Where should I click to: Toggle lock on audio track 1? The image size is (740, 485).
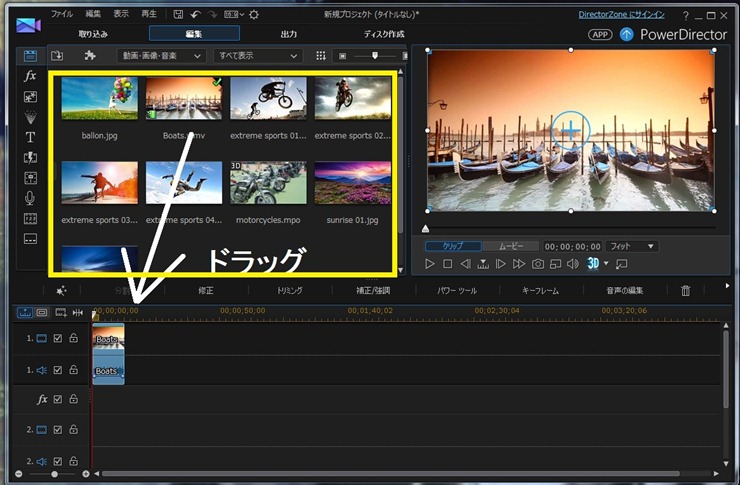point(73,369)
